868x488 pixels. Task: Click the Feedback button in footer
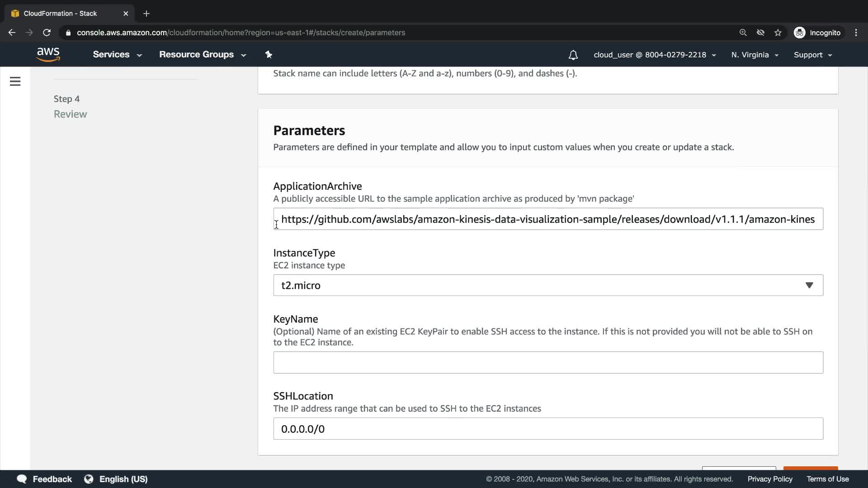coord(44,479)
